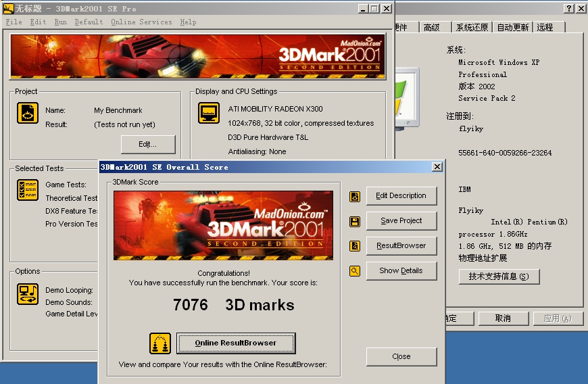This screenshot has width=588, height=384.
Task: Click the ATI MOBILITY RADEON X300 text
Action: (275, 109)
